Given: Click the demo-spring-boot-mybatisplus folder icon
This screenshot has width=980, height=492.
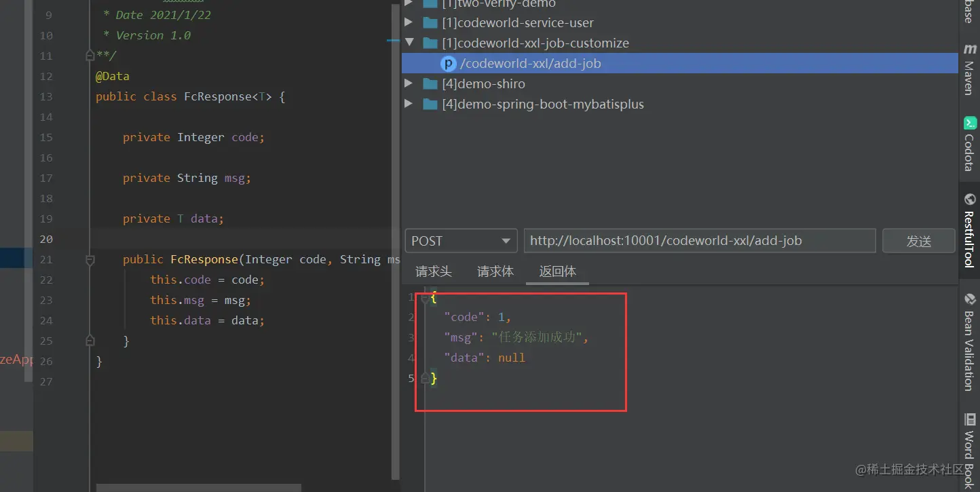Looking at the screenshot, I should tap(430, 104).
